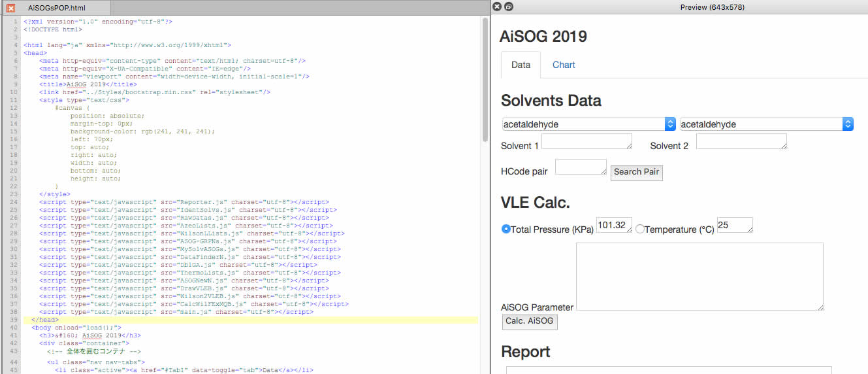Click the HCode pair input field
This screenshot has height=374, width=868.
[x=581, y=167]
